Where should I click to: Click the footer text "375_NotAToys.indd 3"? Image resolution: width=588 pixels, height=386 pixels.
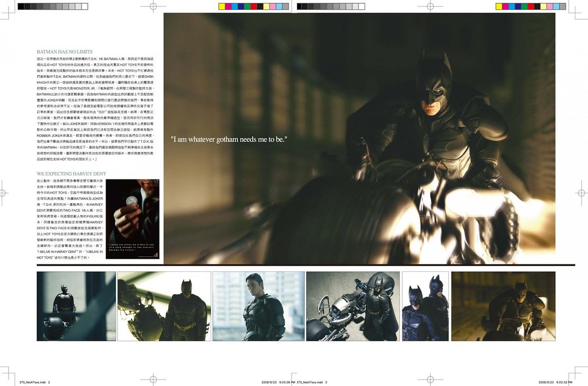click(312, 382)
